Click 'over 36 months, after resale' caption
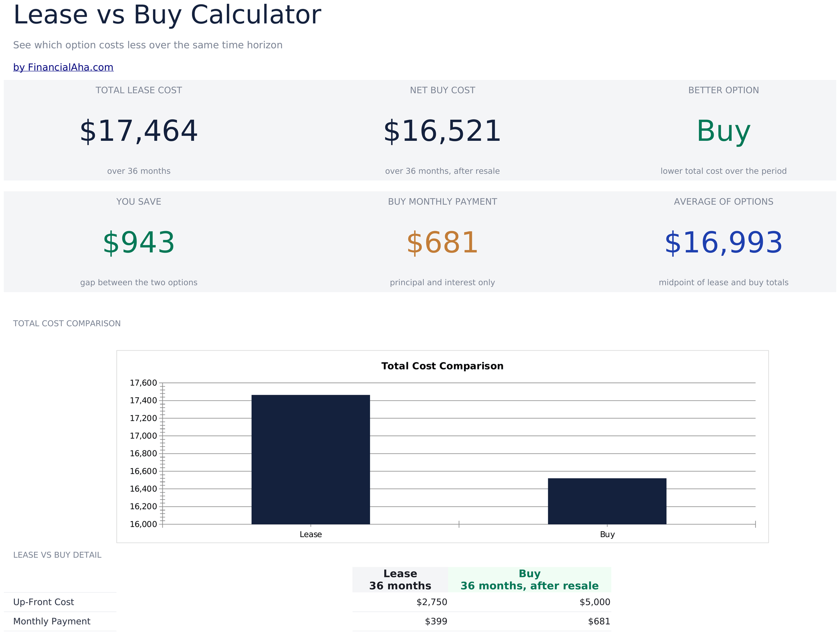The width and height of the screenshot is (840, 635). click(x=442, y=171)
